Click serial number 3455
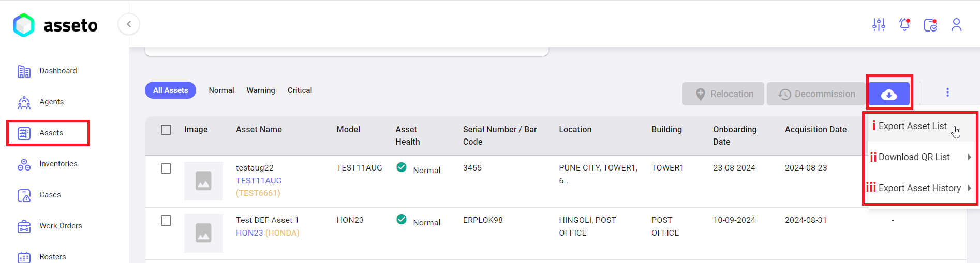 tap(472, 168)
